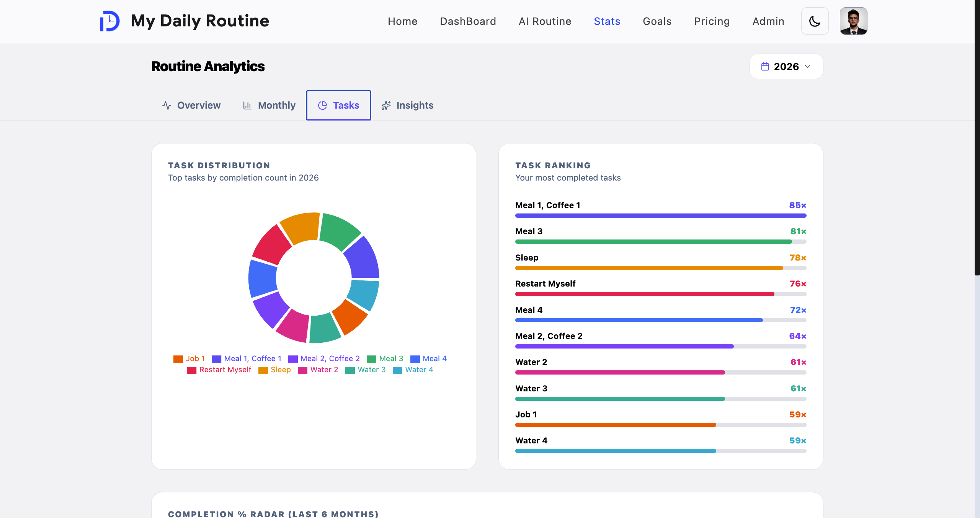Open the AI Routine page
The height and width of the screenshot is (518, 980).
tap(545, 21)
